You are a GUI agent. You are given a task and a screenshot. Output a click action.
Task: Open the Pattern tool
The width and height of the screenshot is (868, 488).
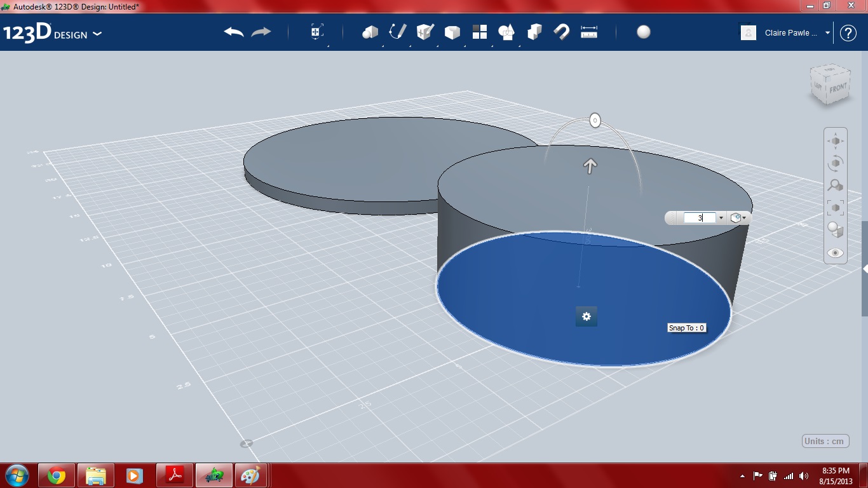pyautogui.click(x=479, y=32)
